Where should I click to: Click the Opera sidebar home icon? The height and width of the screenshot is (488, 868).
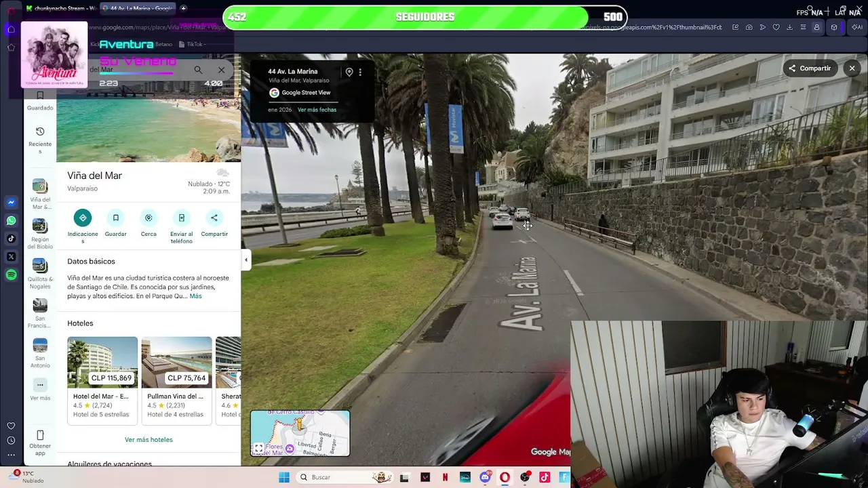click(12, 29)
